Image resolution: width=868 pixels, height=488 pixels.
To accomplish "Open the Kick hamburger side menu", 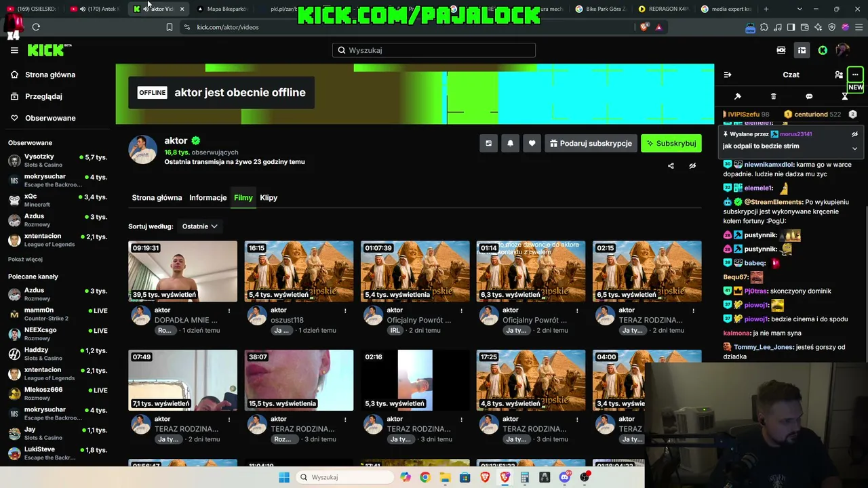I will coord(14,50).
